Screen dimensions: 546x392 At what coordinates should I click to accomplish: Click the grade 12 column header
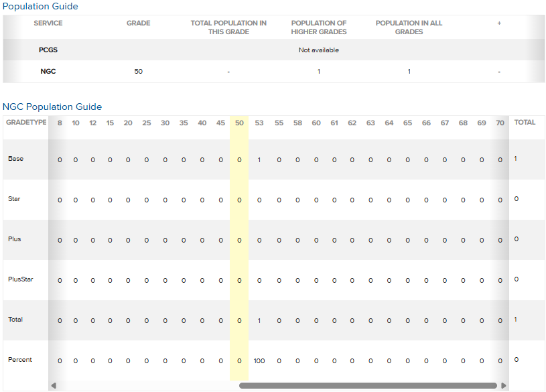pos(92,123)
